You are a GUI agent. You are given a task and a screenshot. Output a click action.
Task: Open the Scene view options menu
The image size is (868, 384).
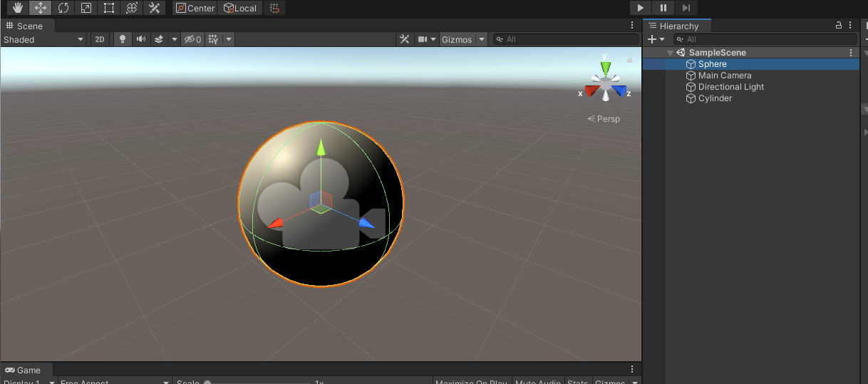coord(631,26)
